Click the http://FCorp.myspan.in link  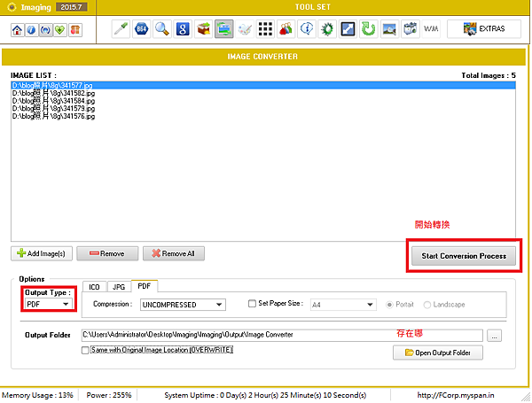pyautogui.click(x=456, y=396)
